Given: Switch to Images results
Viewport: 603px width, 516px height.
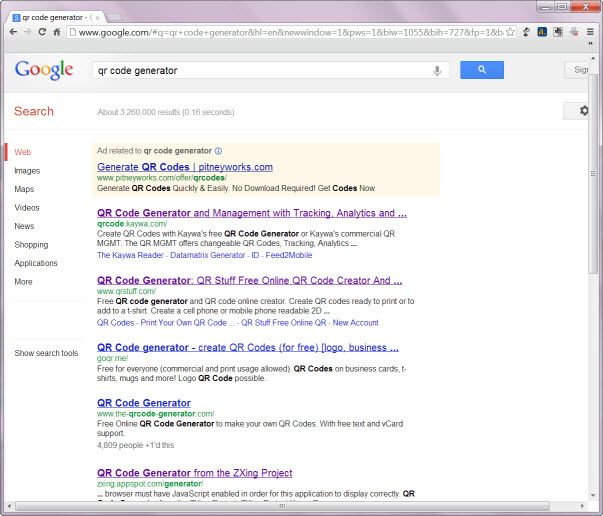Looking at the screenshot, I should 27,170.
